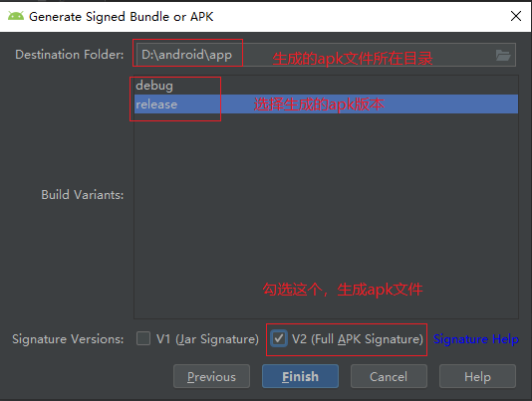The image size is (532, 401).
Task: Click the empty area of Build Variants list
Action: pos(326,216)
